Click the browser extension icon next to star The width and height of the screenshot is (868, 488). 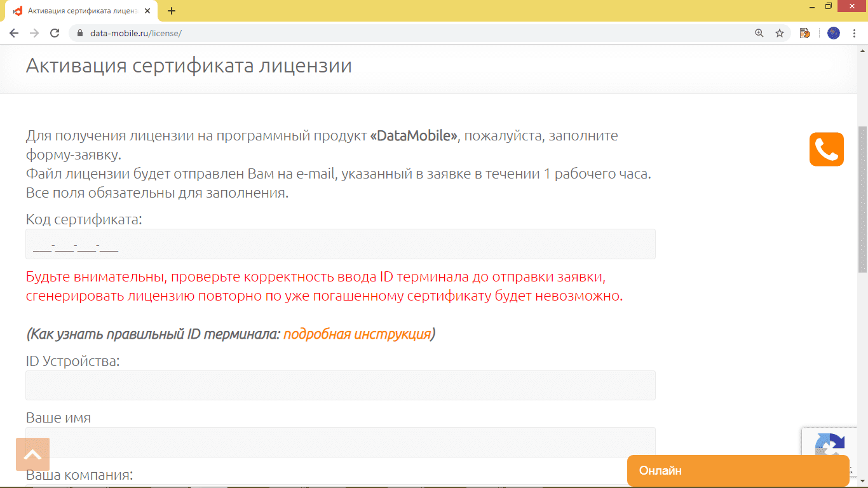pyautogui.click(x=805, y=33)
